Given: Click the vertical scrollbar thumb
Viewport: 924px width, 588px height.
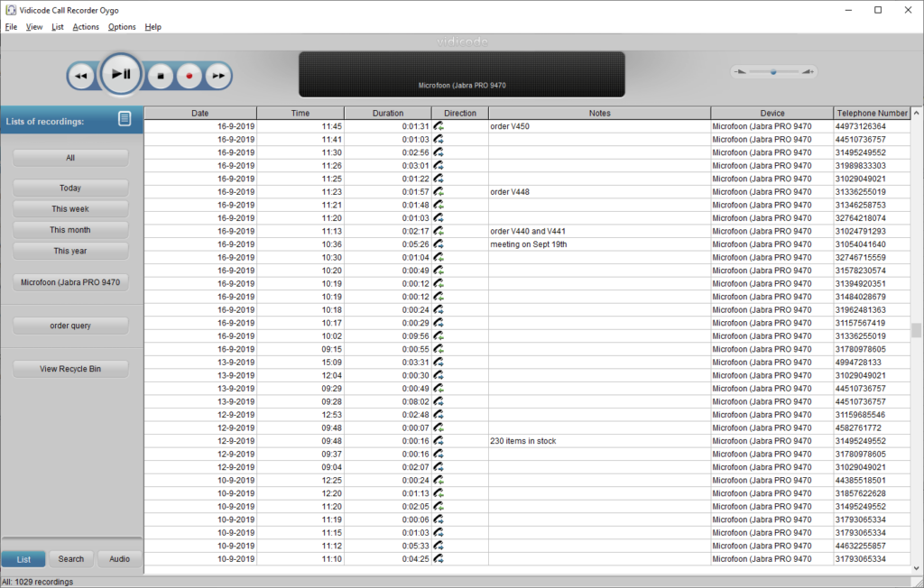Looking at the screenshot, I should coord(917,330).
